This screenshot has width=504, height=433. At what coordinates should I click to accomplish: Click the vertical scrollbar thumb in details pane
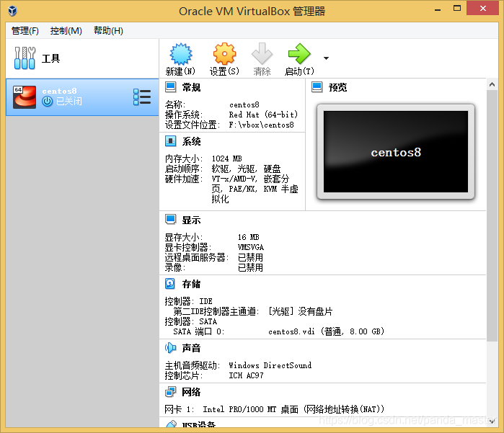point(492,216)
